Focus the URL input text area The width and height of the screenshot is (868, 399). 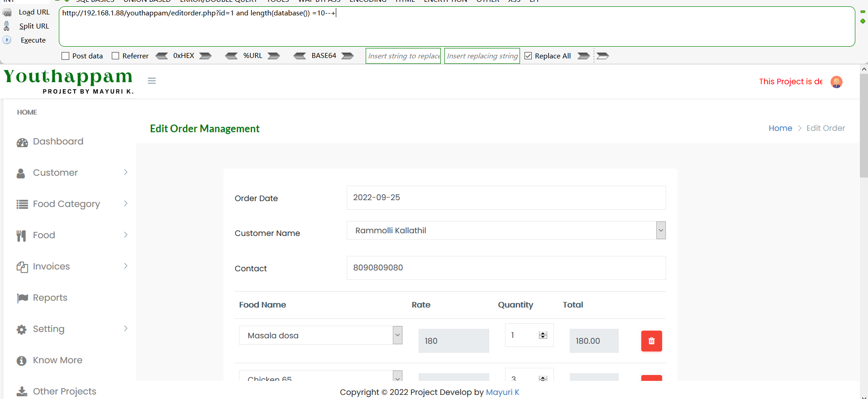pos(457,26)
